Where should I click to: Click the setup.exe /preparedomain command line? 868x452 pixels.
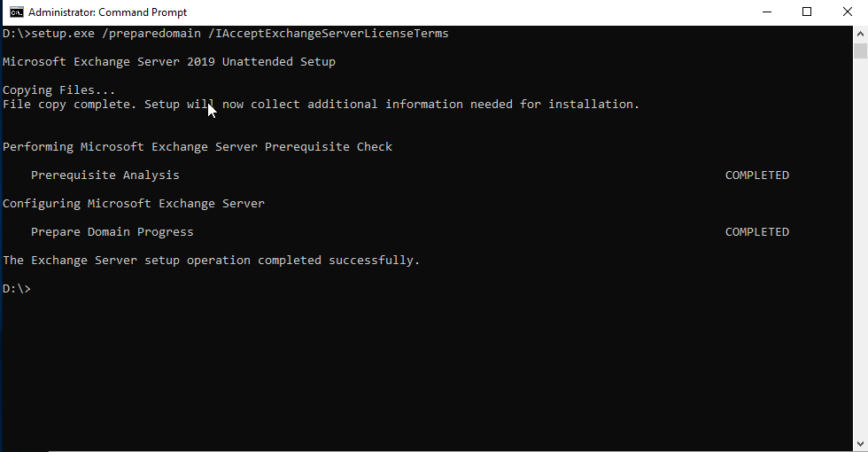pyautogui.click(x=225, y=34)
